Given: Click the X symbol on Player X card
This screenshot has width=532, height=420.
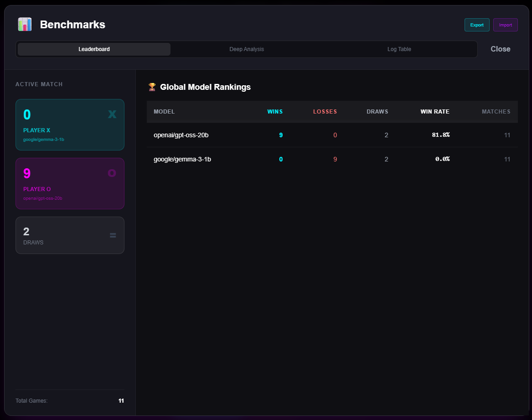Looking at the screenshot, I should pos(112,114).
